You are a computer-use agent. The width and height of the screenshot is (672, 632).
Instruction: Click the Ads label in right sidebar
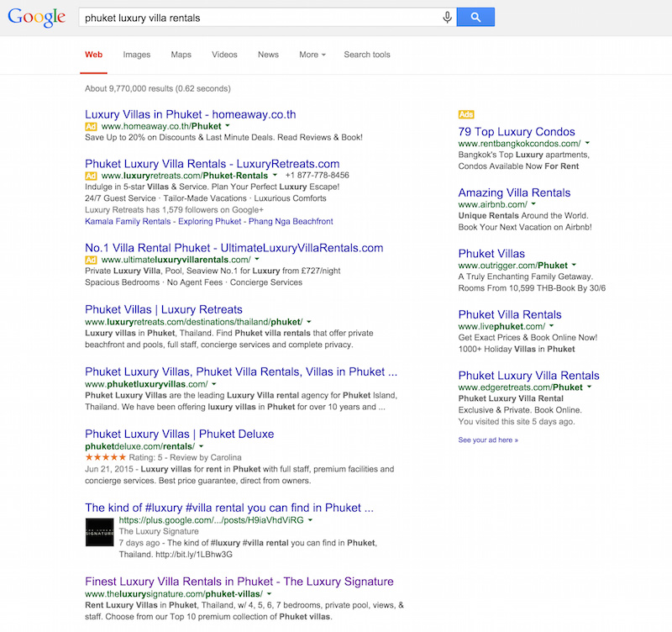pyautogui.click(x=466, y=114)
